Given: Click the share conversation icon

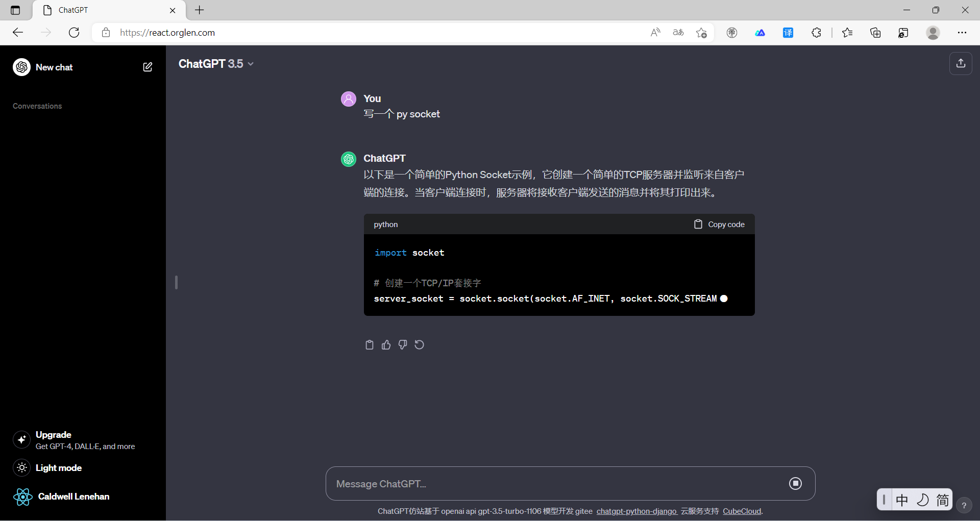Looking at the screenshot, I should pos(961,63).
